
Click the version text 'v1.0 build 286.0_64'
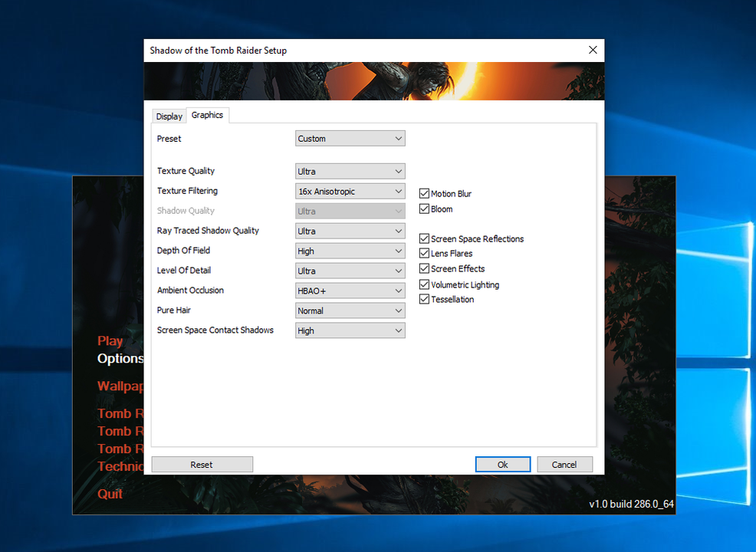[631, 504]
